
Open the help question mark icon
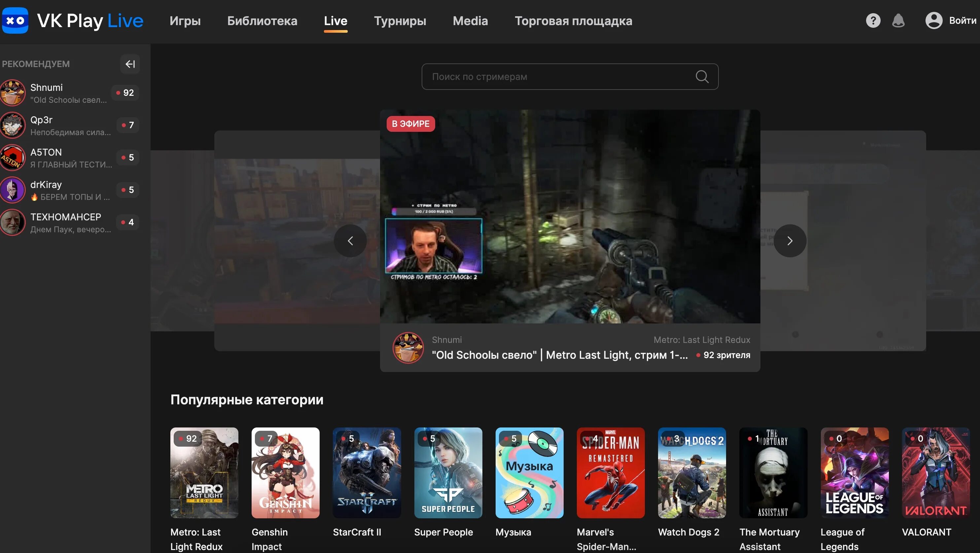(x=873, y=20)
